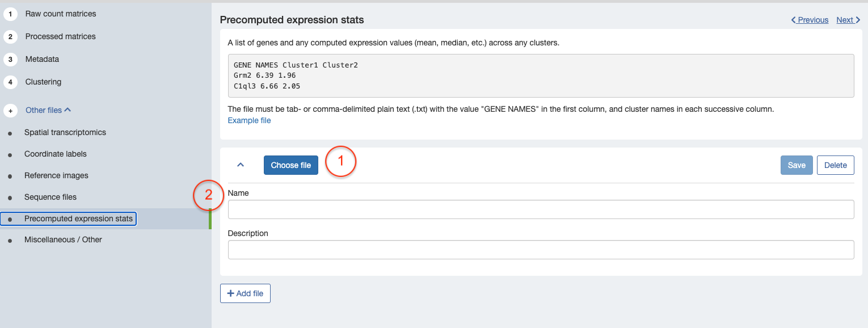Select Reference images in the sidebar
The height and width of the screenshot is (328, 868).
tap(56, 175)
